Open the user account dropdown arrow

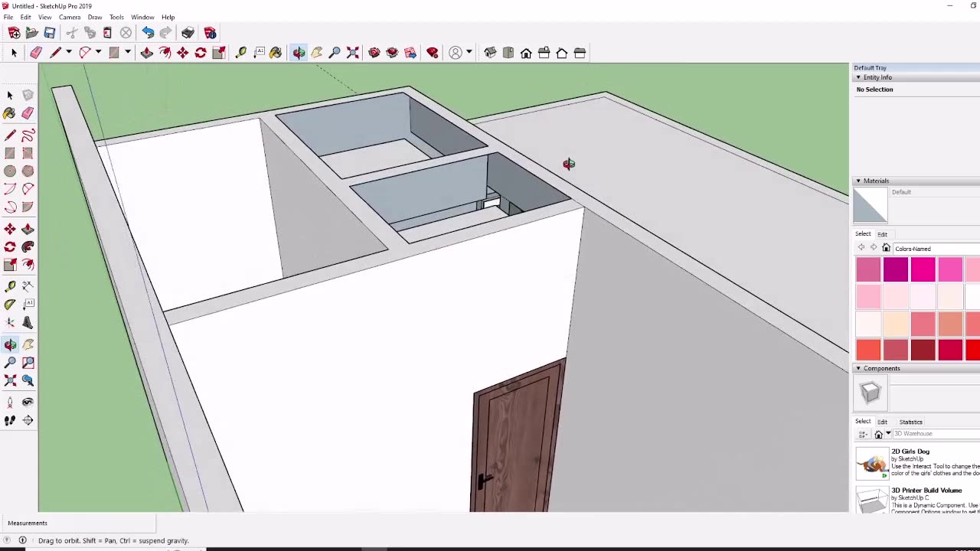click(469, 53)
